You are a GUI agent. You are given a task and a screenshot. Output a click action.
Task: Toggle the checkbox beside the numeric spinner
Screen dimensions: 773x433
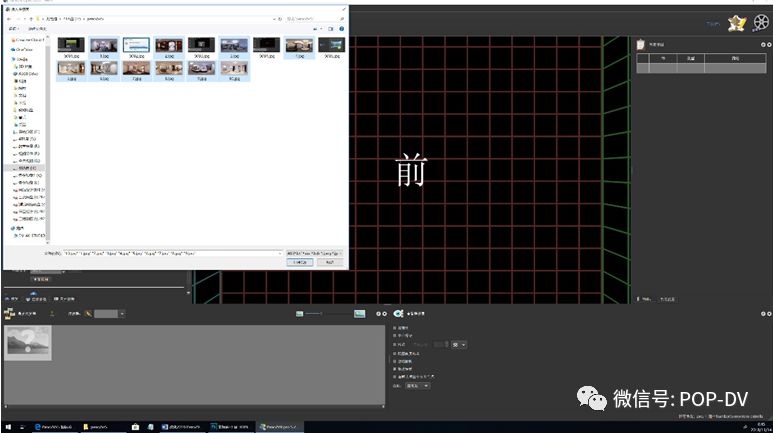pyautogui.click(x=394, y=344)
